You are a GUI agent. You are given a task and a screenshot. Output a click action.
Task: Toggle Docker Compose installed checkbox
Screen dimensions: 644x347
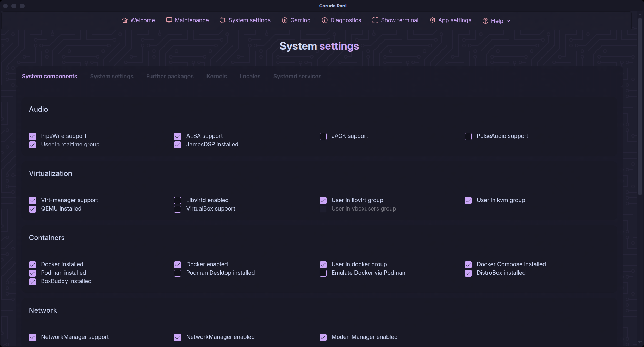[x=468, y=265]
